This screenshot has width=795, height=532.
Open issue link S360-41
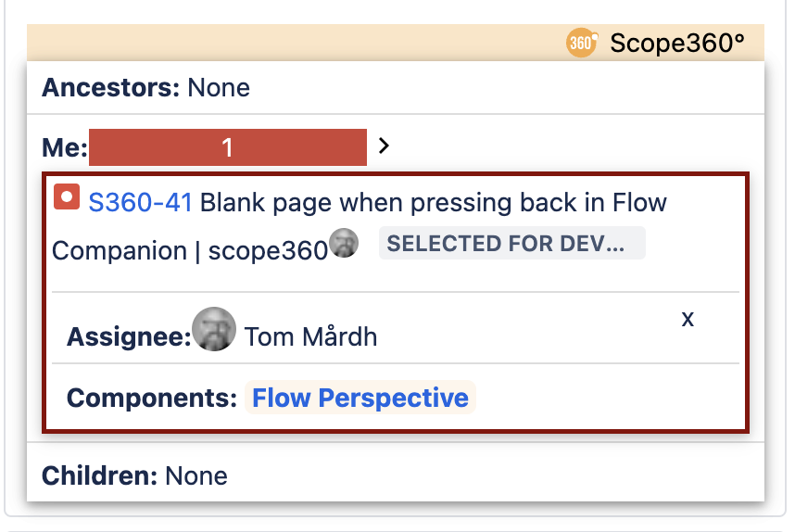[x=141, y=203]
